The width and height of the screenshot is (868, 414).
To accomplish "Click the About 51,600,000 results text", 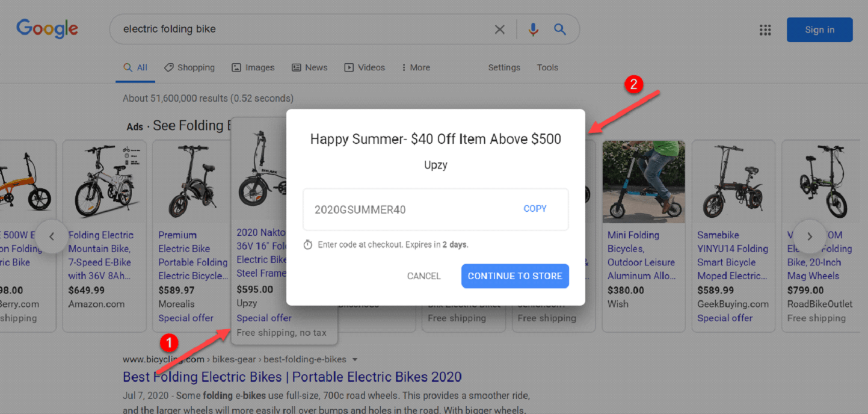I will coord(208,98).
